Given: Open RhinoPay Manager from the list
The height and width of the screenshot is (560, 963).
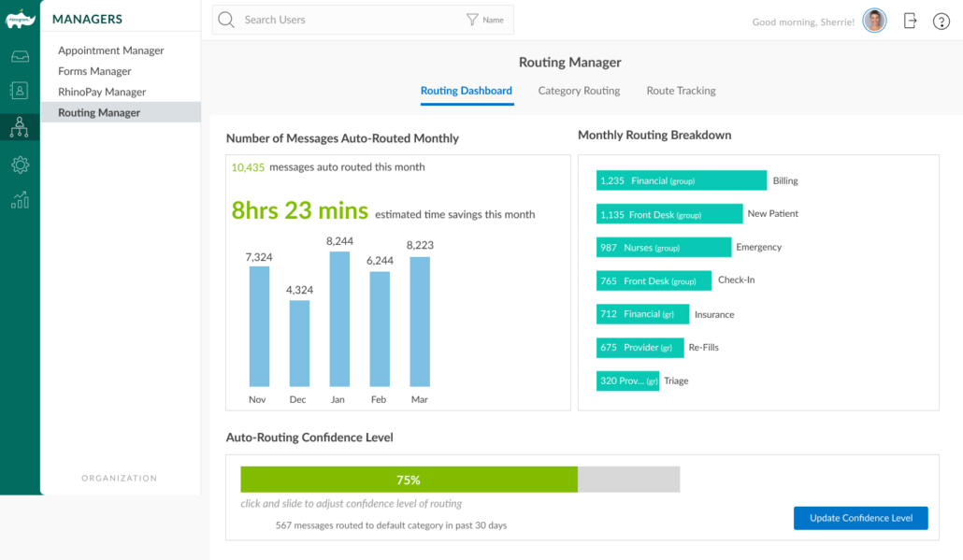Looking at the screenshot, I should point(102,92).
